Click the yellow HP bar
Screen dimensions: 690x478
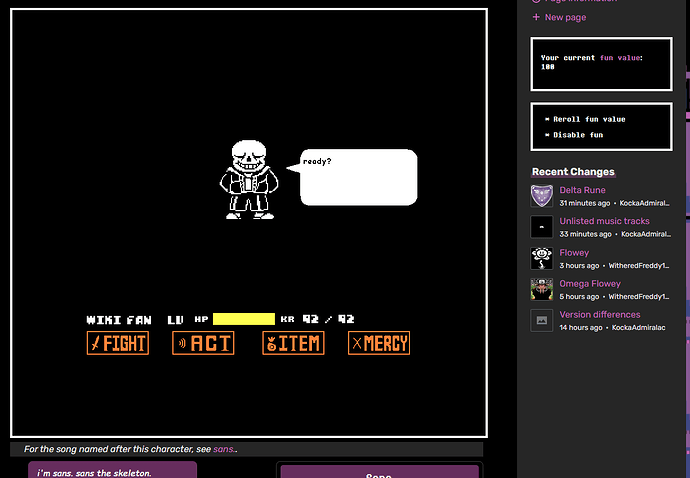(244, 319)
